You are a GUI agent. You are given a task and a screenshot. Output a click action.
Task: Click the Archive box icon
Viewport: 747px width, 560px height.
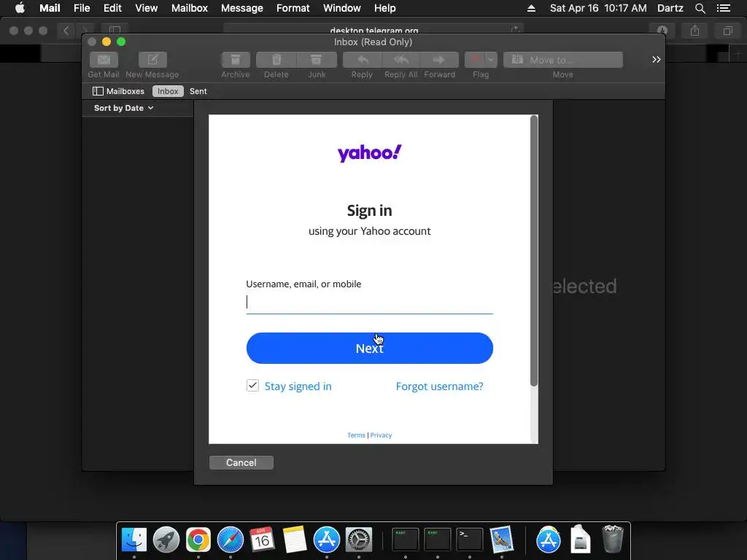pyautogui.click(x=236, y=60)
